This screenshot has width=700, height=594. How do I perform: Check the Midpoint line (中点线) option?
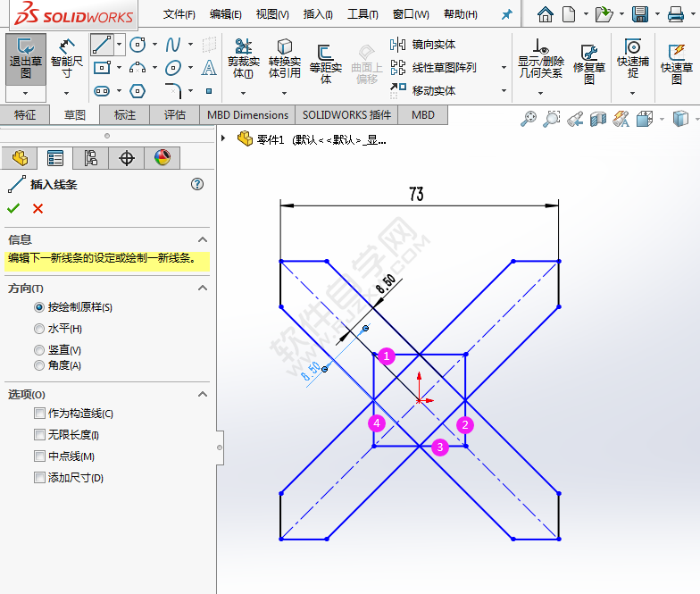click(x=39, y=456)
